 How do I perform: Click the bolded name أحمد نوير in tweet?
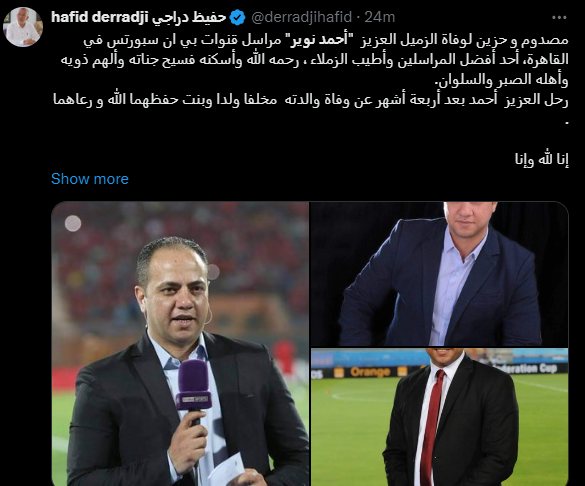(318, 40)
